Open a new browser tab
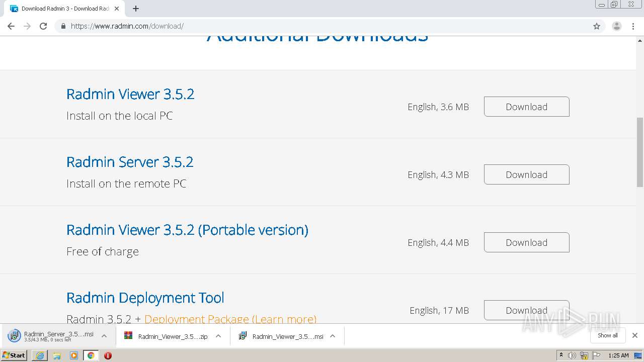 point(136,9)
